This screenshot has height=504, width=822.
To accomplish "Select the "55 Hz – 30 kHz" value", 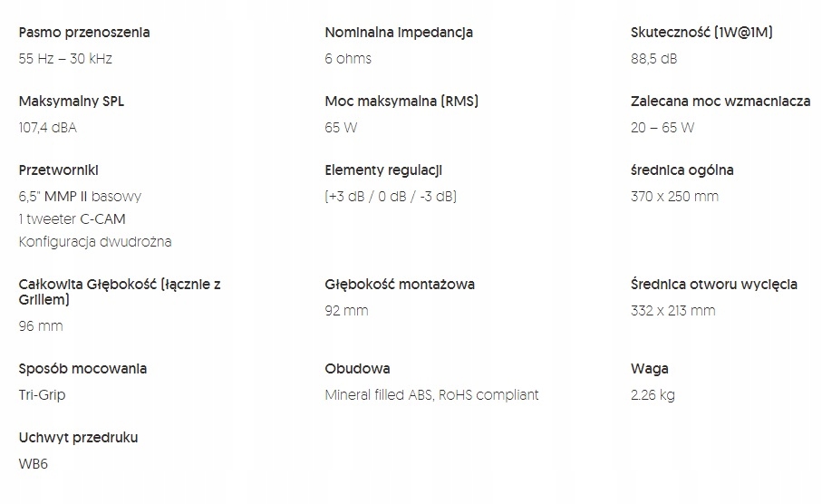I will 65,59.
